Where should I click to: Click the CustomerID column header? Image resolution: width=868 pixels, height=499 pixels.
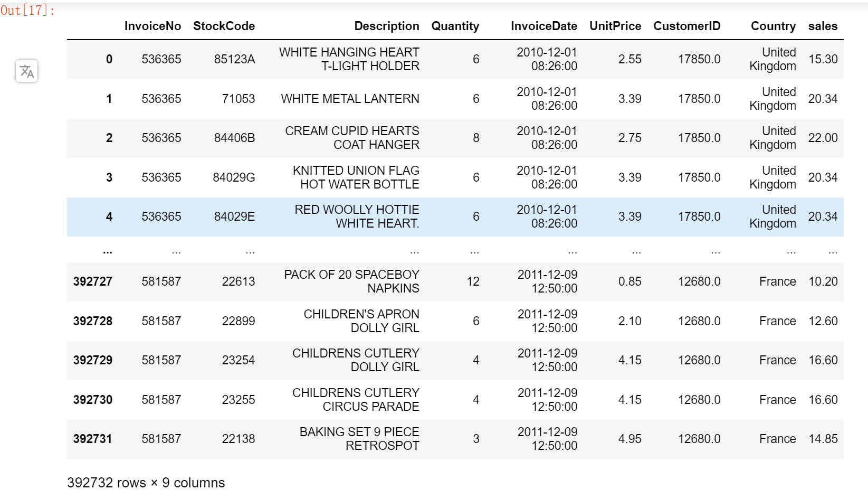(686, 26)
